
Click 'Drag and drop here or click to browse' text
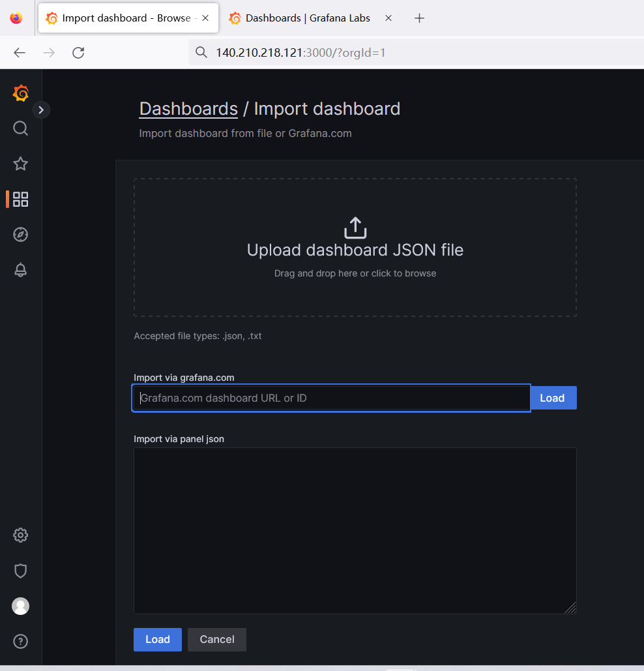tap(355, 273)
